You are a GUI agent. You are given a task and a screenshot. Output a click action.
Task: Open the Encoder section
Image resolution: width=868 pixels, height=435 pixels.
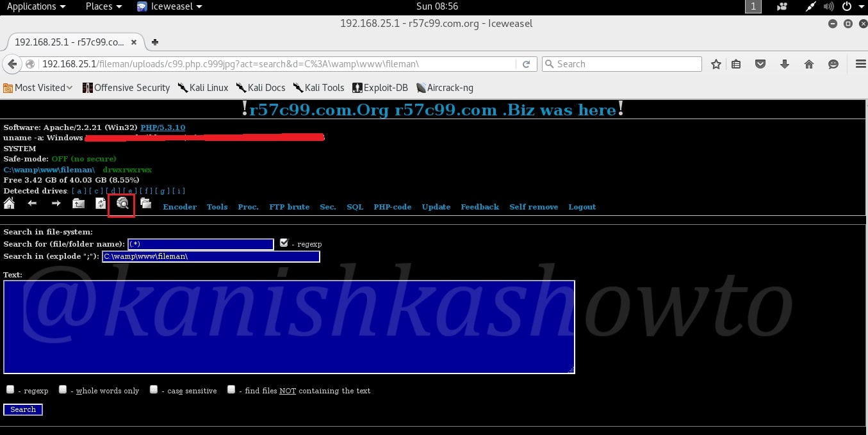(180, 207)
